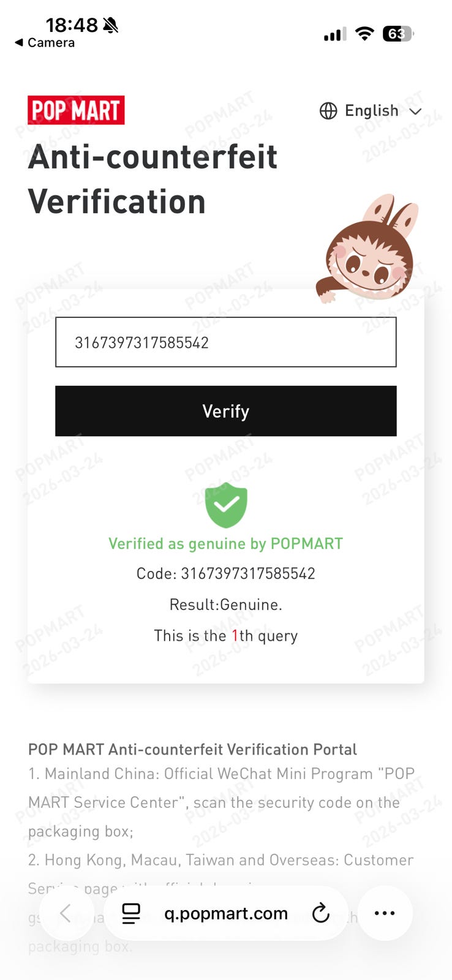Tap the muted bell icon beside time
Image resolution: width=452 pixels, height=980 pixels.
110,25
